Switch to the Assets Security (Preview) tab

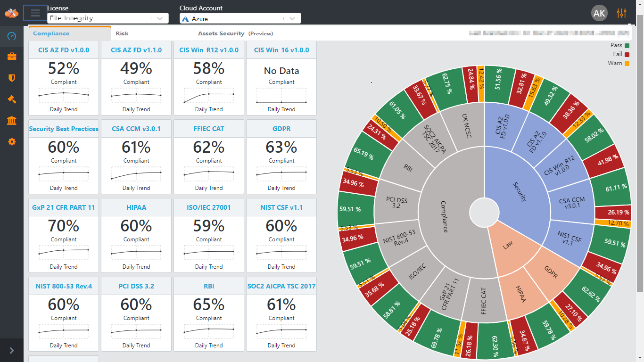point(236,33)
